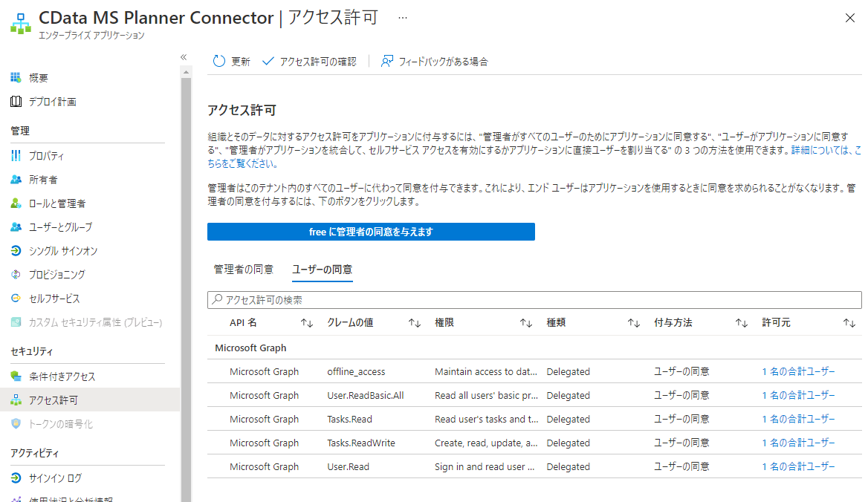The width and height of the screenshot is (868, 502).
Task: Click the トークンの暗号化 shield icon
Action: 16,424
